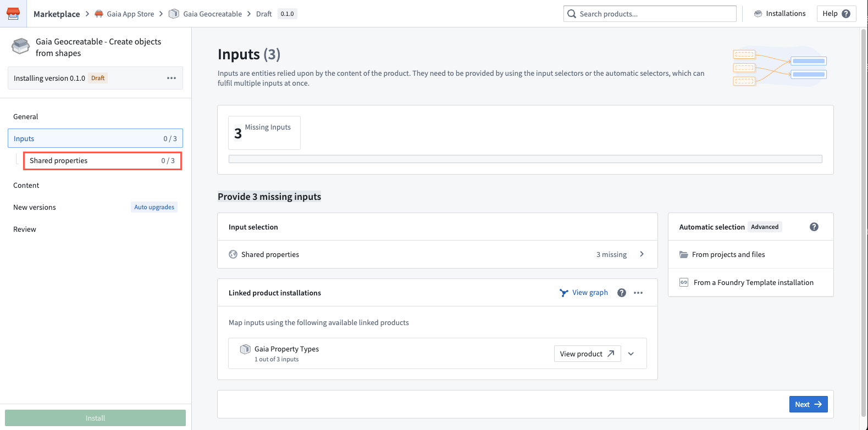This screenshot has height=430, width=868.
Task: Open the Installations page
Action: (779, 14)
